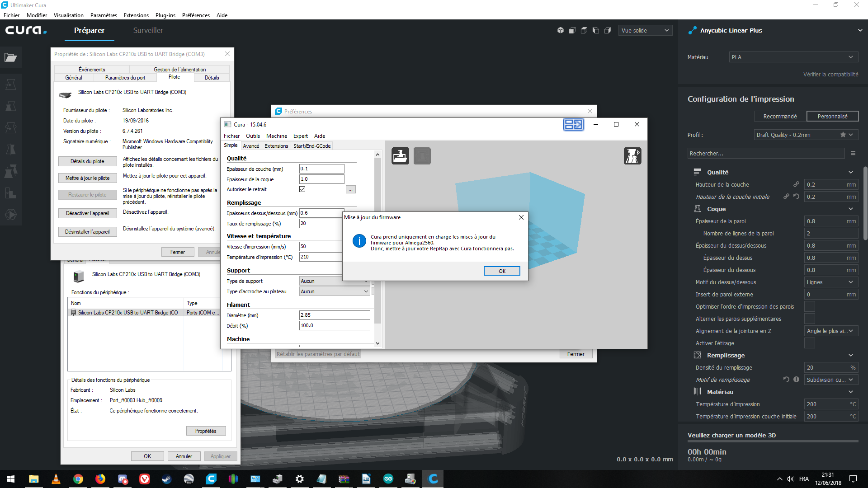Toggle the Autoriser le retrait checkbox
Image resolution: width=868 pixels, height=488 pixels.
pyautogui.click(x=302, y=189)
